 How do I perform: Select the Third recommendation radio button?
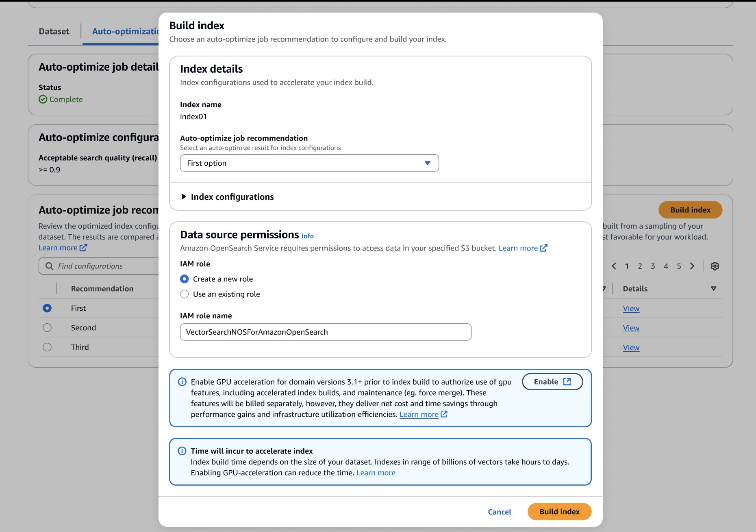[47, 347]
